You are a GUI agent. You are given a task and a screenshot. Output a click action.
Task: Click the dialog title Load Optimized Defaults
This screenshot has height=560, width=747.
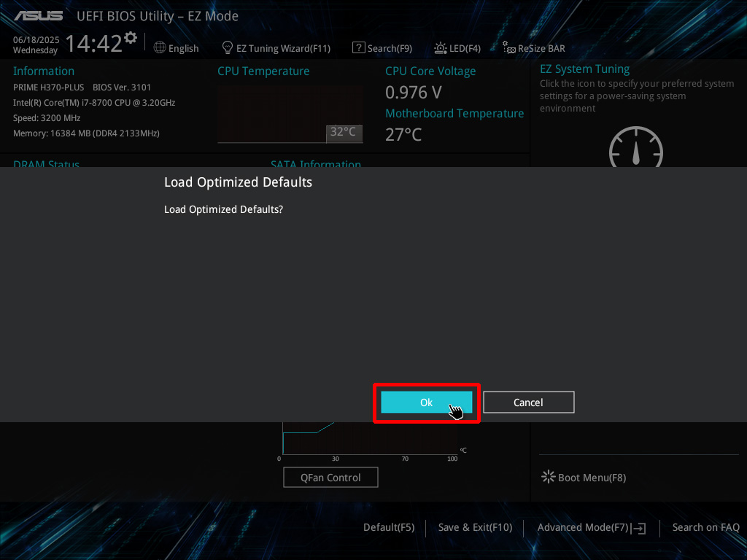(239, 182)
